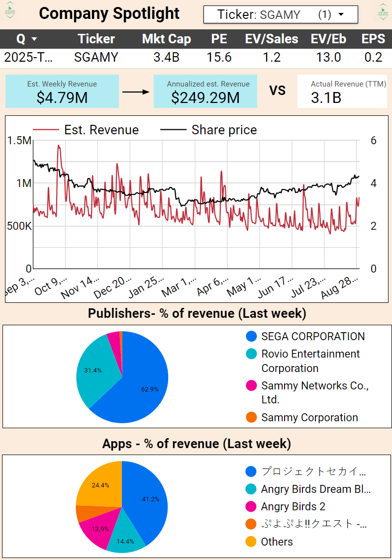Toggle the Est. Revenue legend entry
Viewport: 392px width, 560px height.
point(86,130)
